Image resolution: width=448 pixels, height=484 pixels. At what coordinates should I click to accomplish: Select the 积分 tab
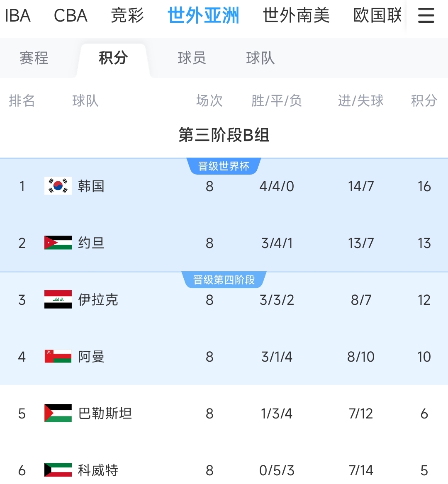[x=113, y=58]
